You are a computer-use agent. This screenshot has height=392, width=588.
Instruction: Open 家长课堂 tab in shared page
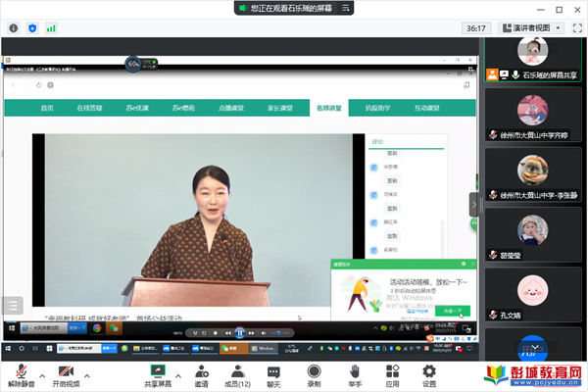[x=279, y=108]
